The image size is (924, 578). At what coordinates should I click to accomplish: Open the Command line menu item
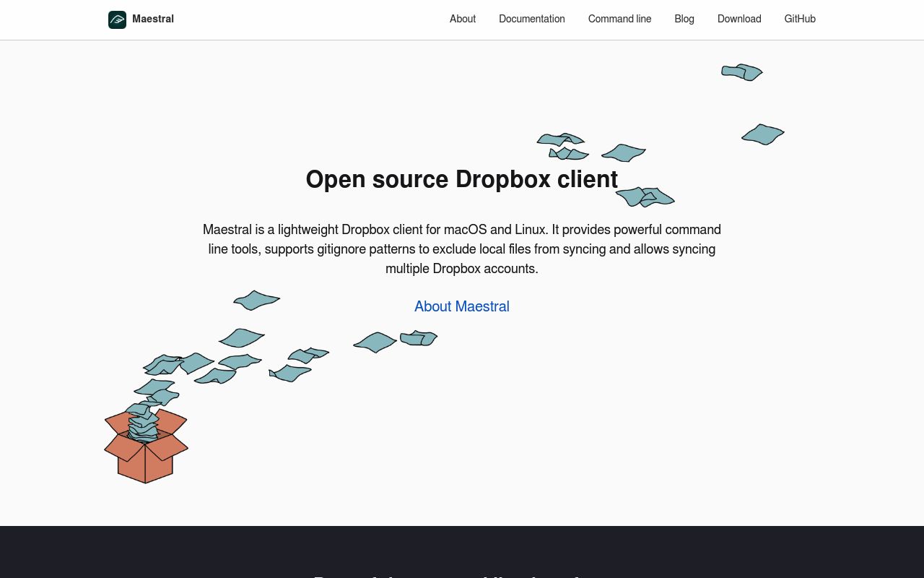coord(619,19)
